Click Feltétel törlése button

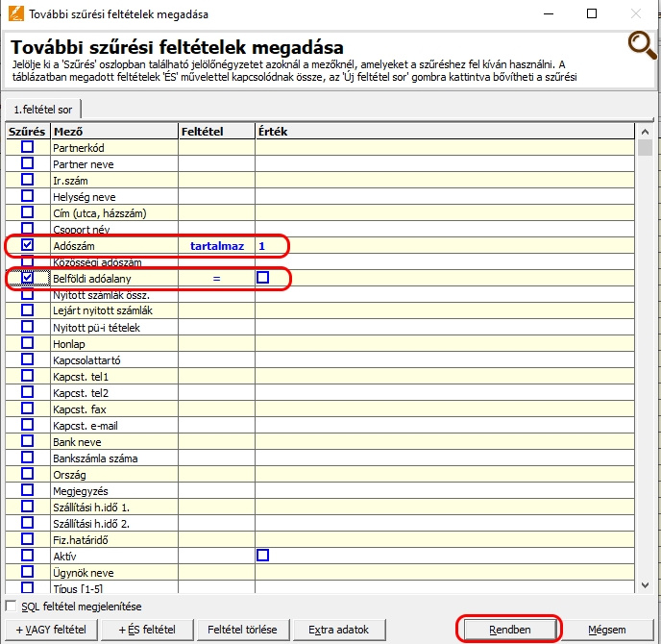(x=242, y=630)
